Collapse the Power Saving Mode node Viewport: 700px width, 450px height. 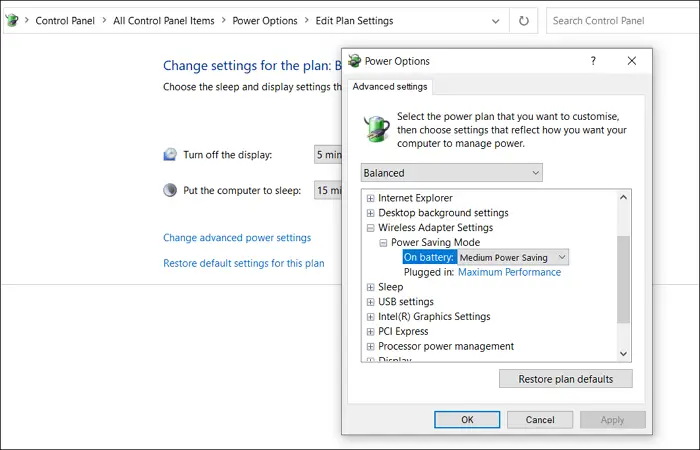point(383,242)
